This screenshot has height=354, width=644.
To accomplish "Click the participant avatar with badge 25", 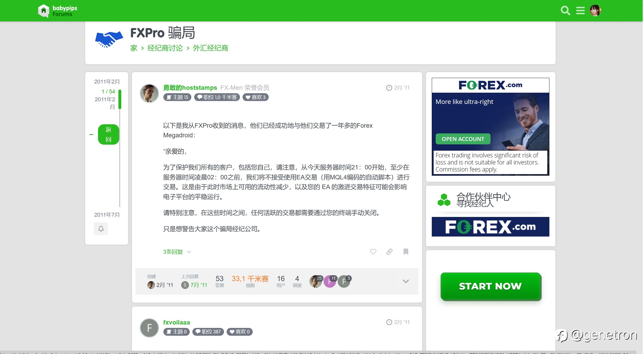I will pyautogui.click(x=316, y=281).
